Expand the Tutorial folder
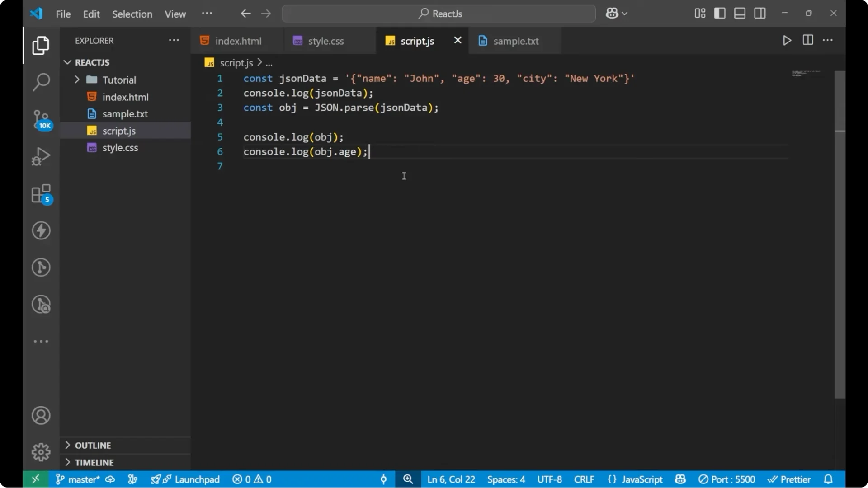This screenshot has height=488, width=868. pos(77,80)
